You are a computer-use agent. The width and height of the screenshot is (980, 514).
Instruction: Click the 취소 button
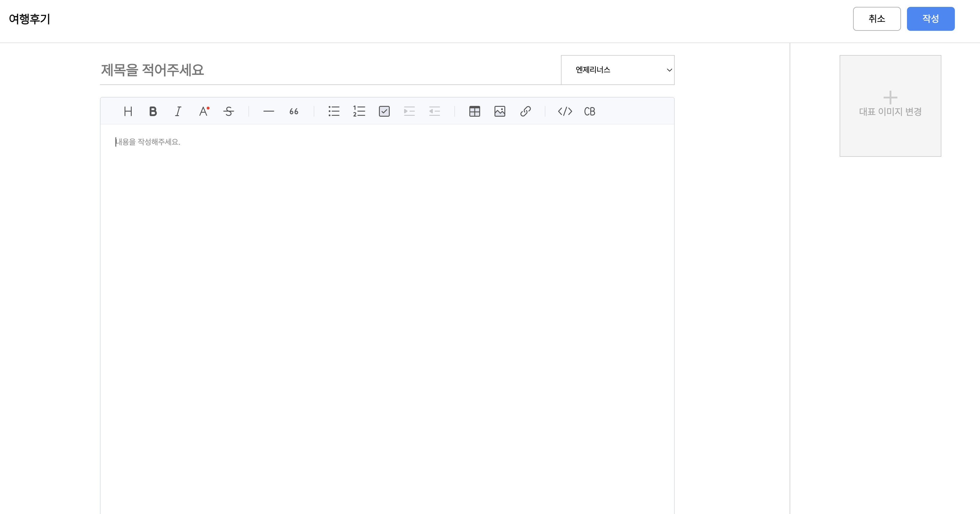(x=876, y=19)
